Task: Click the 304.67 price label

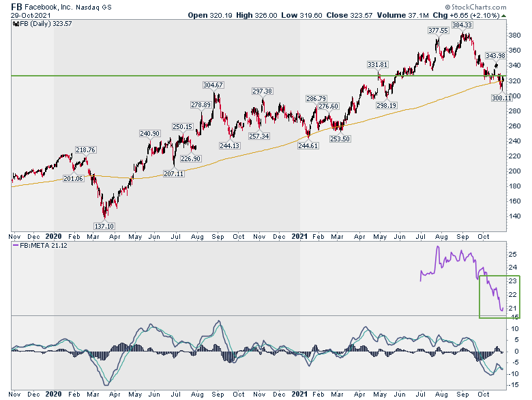Action: coord(213,85)
